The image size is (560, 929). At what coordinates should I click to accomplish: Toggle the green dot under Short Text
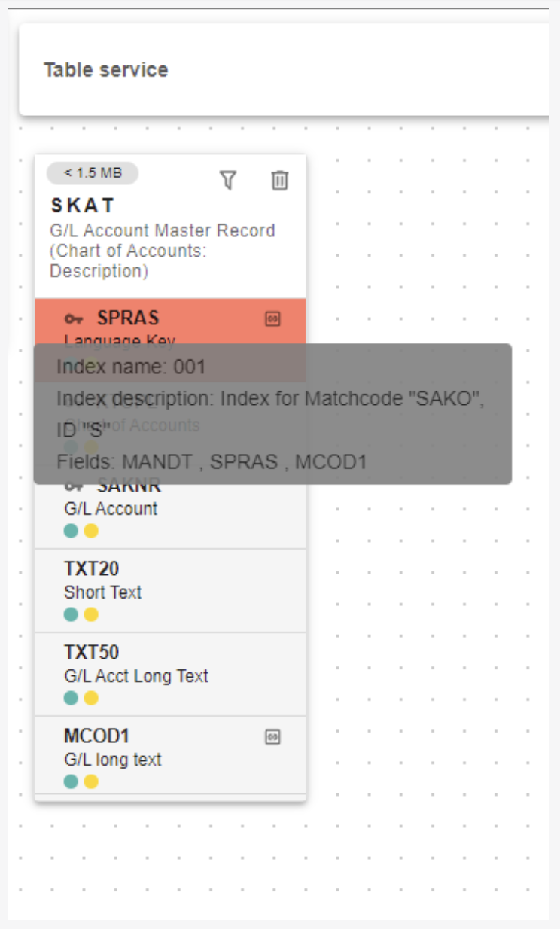71,614
